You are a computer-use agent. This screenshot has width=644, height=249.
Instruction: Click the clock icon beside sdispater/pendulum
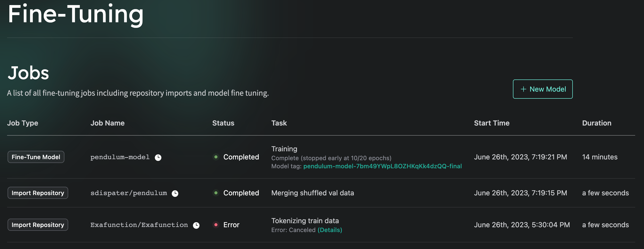point(175,193)
